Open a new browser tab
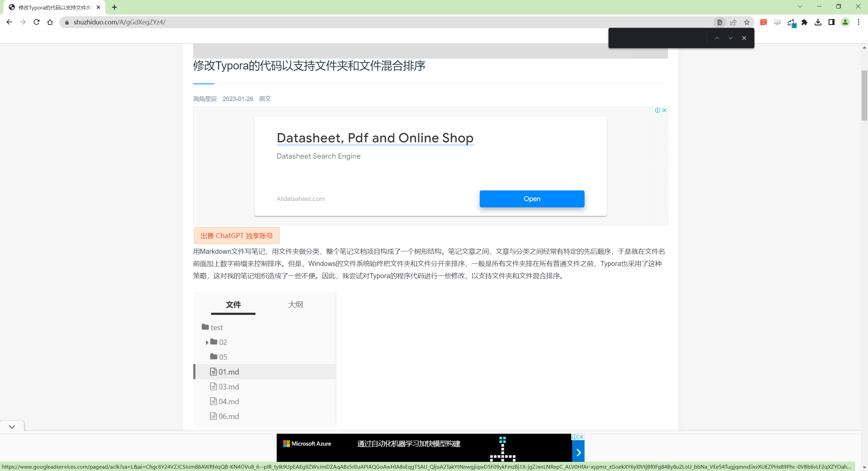868x471 pixels. click(114, 7)
